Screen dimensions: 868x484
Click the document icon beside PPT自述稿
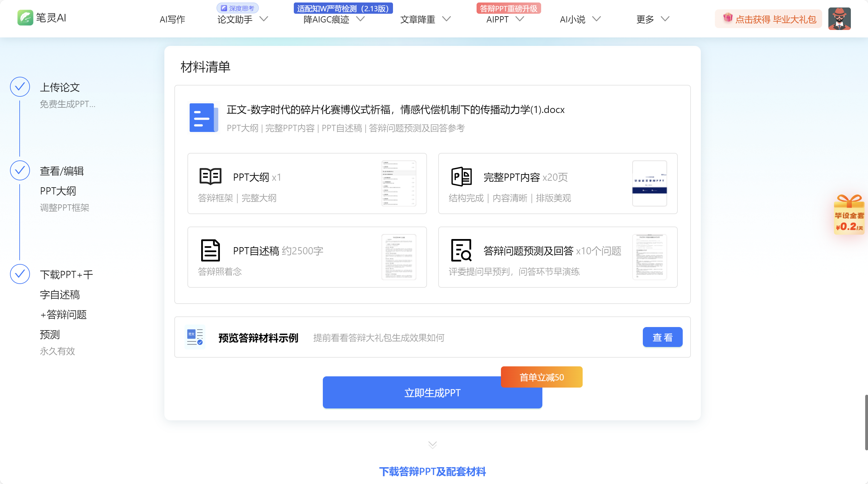click(x=210, y=250)
